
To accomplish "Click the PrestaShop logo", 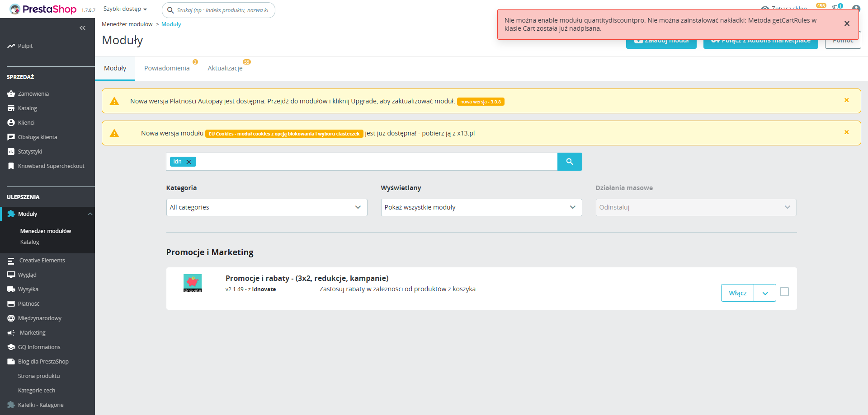I will [43, 9].
